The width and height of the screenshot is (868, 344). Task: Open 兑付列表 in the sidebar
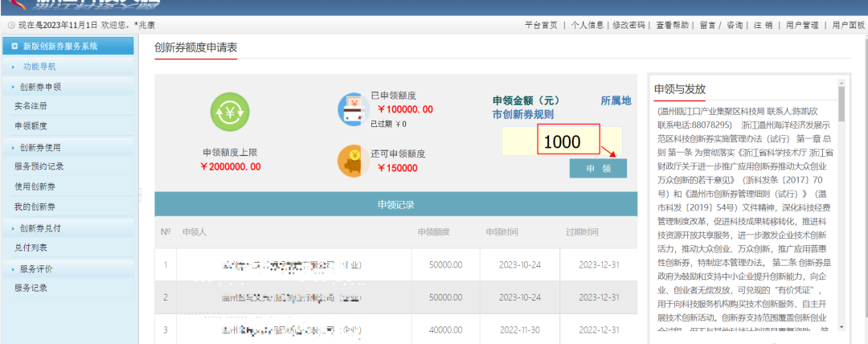(x=31, y=248)
